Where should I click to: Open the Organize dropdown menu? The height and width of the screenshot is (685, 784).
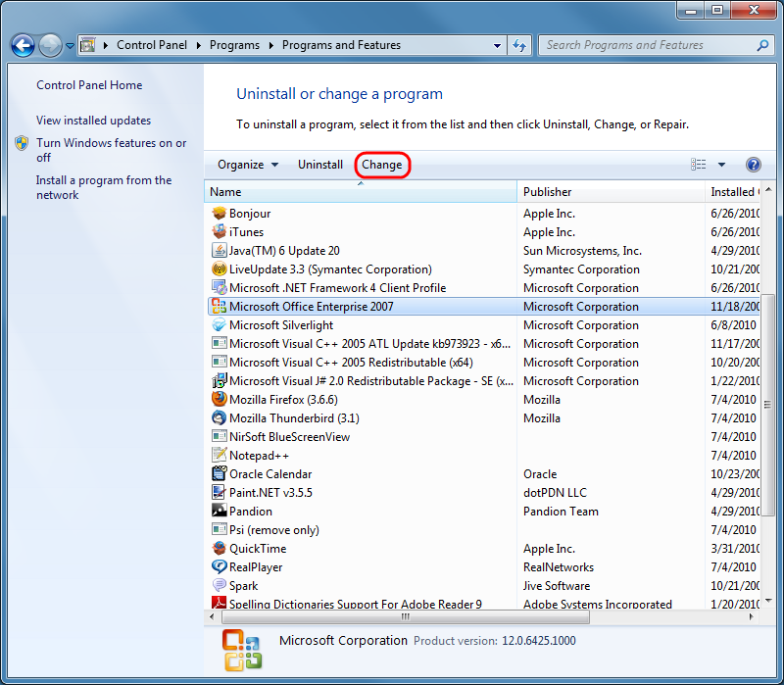[248, 165]
